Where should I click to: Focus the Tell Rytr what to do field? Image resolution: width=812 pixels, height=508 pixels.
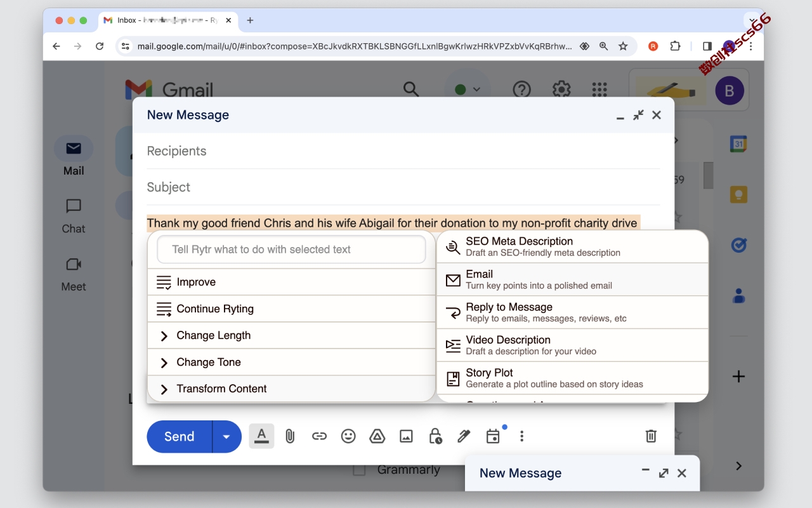(x=291, y=250)
